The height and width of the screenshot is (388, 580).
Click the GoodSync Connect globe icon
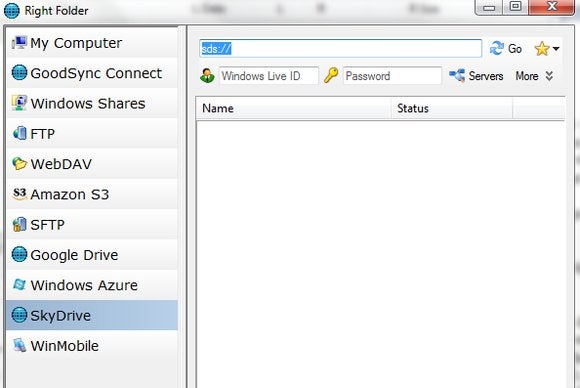pyautogui.click(x=19, y=72)
